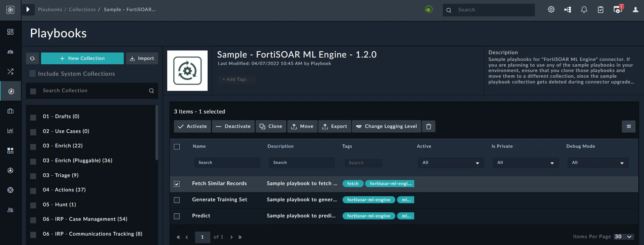This screenshot has height=245, width=644.
Task: Open the widgets tiles icon in sidebar
Action: tap(10, 150)
